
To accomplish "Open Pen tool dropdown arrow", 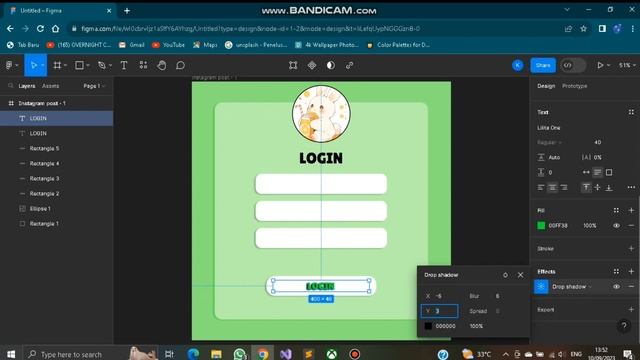I will click(x=110, y=65).
